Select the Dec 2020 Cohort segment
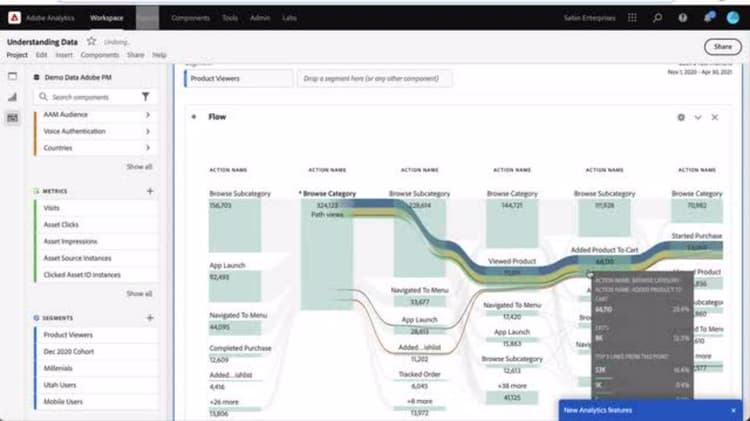Viewport: 750px width, 421px height. click(x=97, y=352)
